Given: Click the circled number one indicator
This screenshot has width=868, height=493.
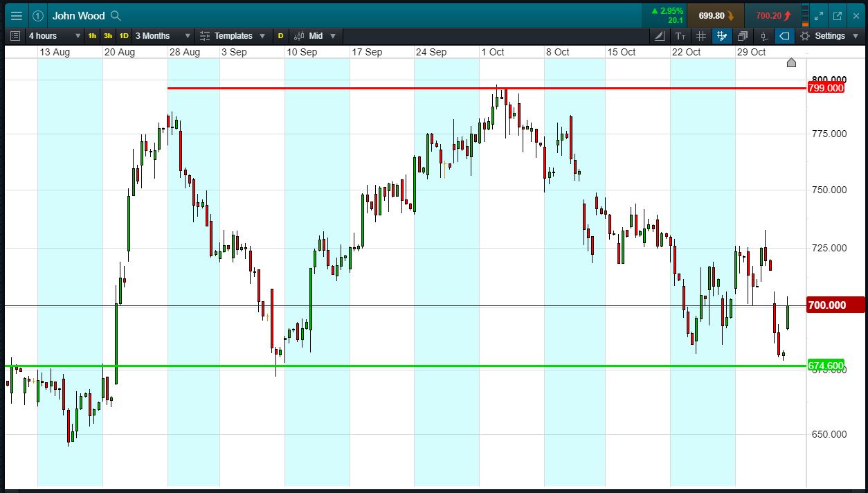Looking at the screenshot, I should pos(38,15).
